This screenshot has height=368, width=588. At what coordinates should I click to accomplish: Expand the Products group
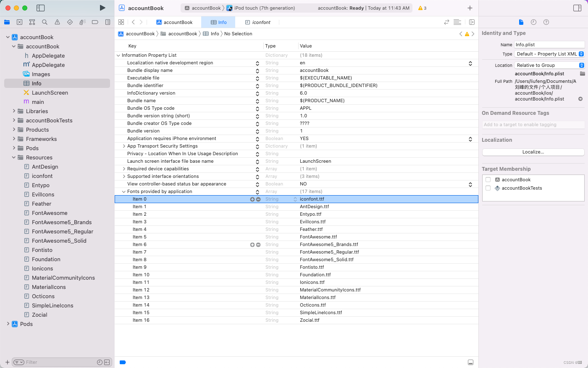(14, 130)
